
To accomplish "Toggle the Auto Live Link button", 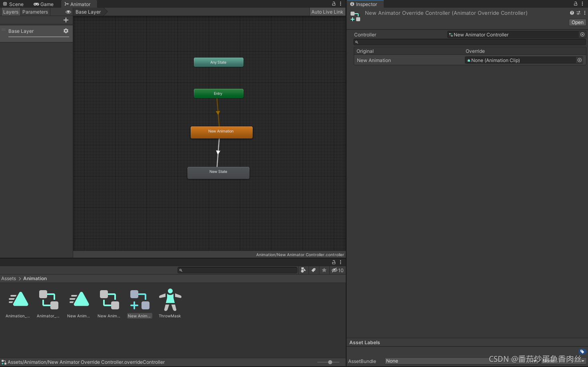I will (327, 12).
